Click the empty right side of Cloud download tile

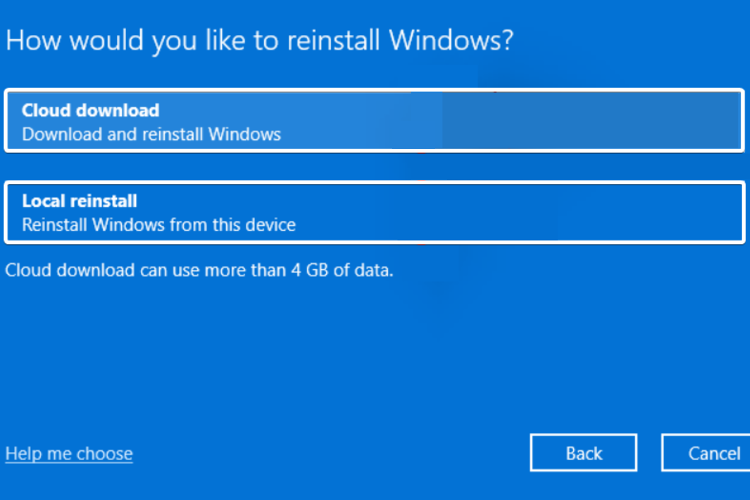coord(600,121)
